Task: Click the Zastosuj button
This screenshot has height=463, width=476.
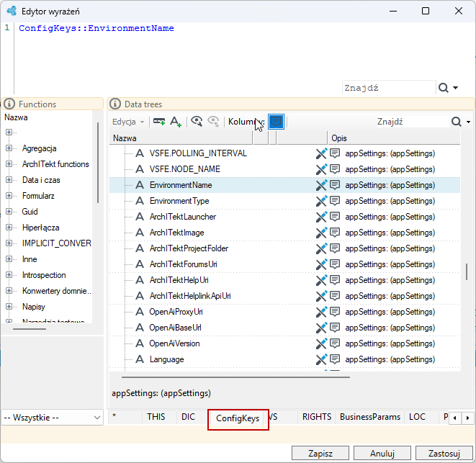Action: pyautogui.click(x=444, y=454)
